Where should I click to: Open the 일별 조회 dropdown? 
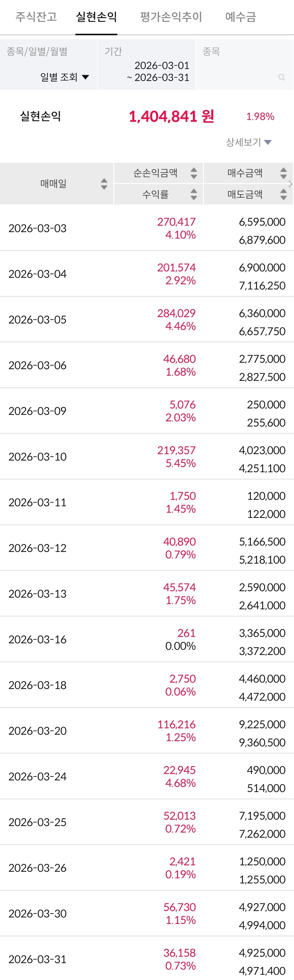pyautogui.click(x=65, y=77)
